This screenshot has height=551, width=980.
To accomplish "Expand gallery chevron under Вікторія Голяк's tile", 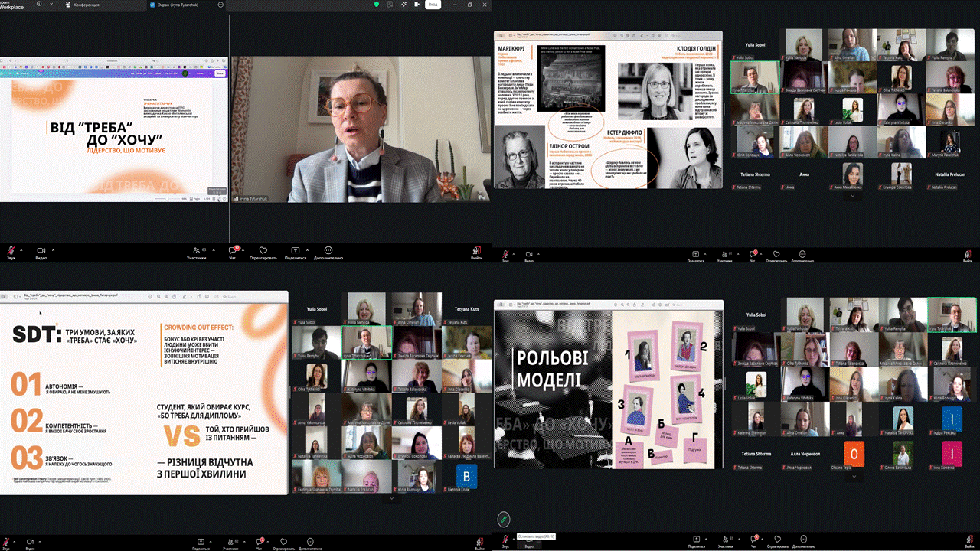I will tap(392, 498).
